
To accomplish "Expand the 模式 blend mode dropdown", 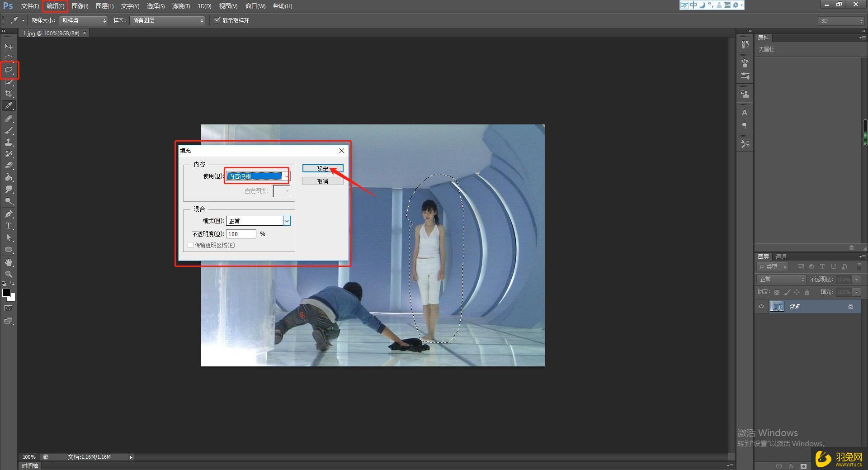I will 258,221.
